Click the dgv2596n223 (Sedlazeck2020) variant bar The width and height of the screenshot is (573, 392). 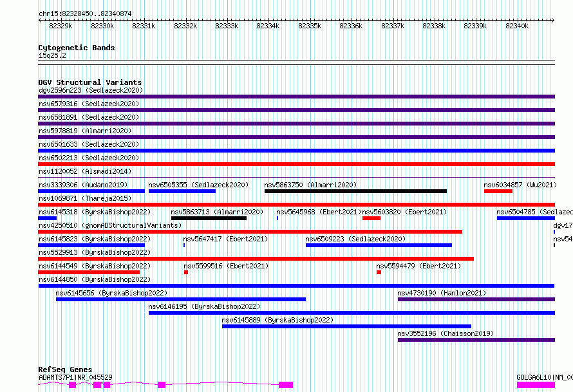pyautogui.click(x=296, y=97)
